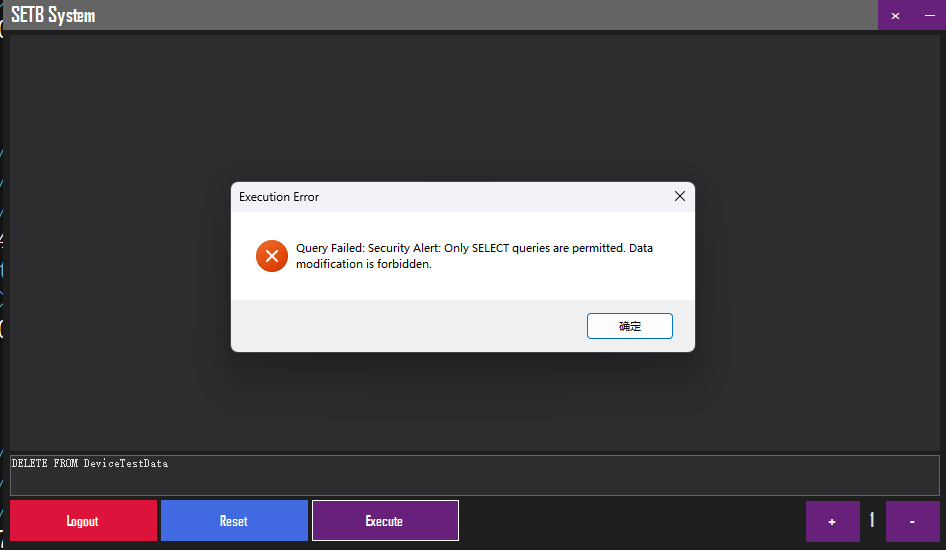Close the SETB System window
This screenshot has height=550, width=946.
click(895, 15)
